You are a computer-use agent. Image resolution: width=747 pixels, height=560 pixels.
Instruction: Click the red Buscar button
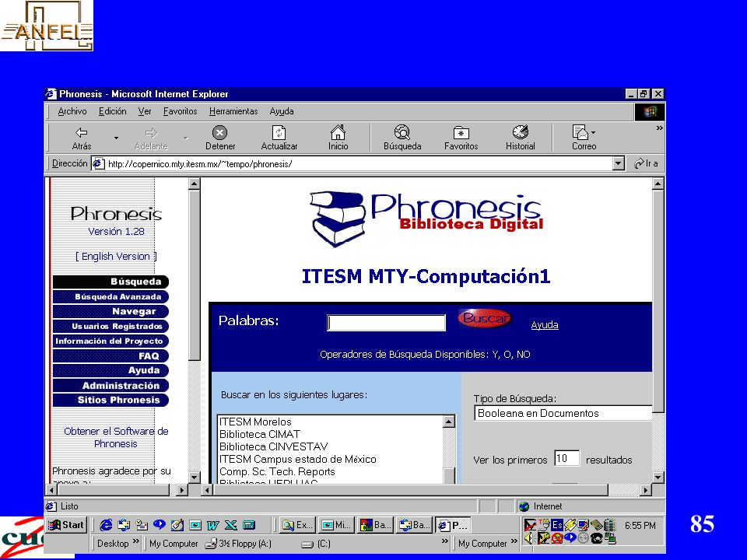coord(485,318)
